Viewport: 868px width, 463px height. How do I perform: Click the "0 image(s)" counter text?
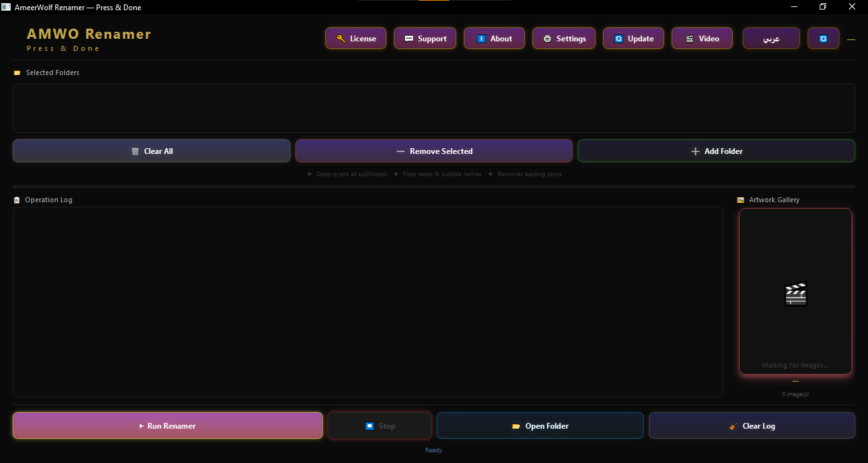(796, 394)
